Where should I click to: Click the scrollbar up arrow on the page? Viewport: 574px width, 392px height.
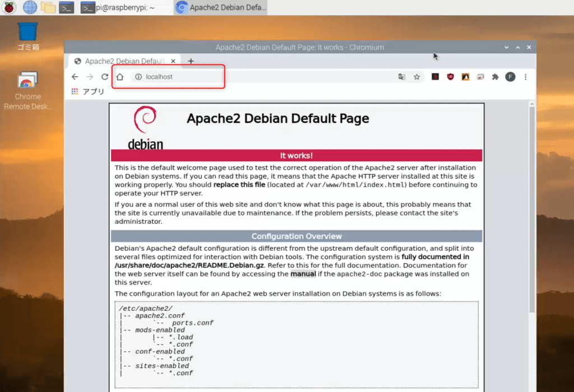tap(532, 104)
